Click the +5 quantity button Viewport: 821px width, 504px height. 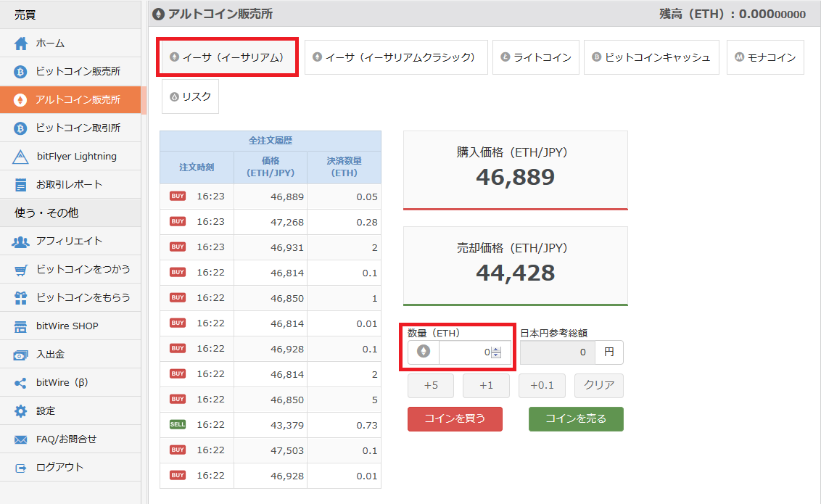[431, 386]
